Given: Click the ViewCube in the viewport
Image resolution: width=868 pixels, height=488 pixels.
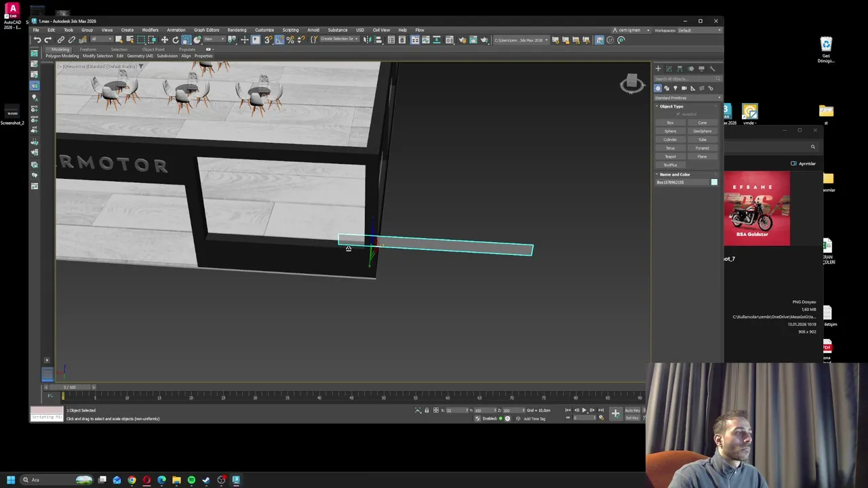Looking at the screenshot, I should point(631,83).
